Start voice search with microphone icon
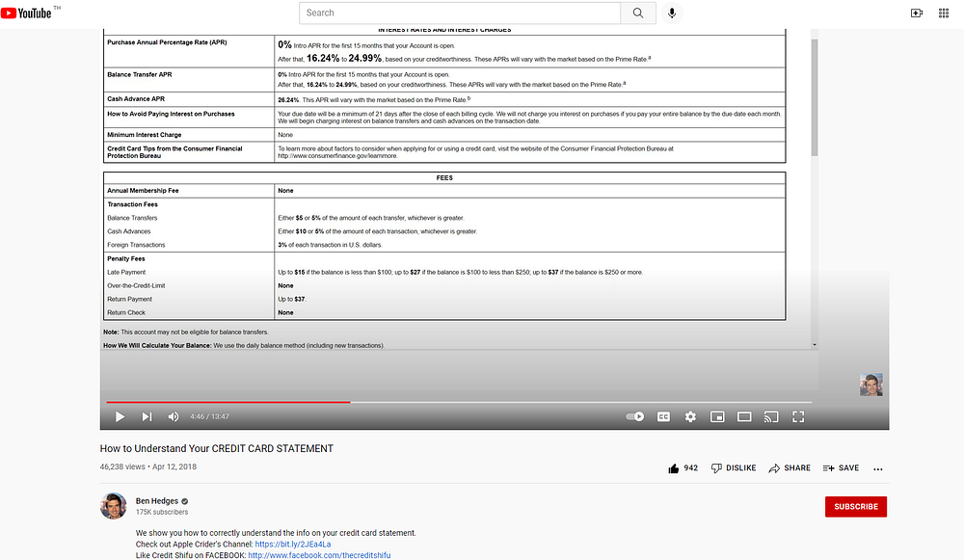This screenshot has width=964, height=560. click(x=672, y=13)
